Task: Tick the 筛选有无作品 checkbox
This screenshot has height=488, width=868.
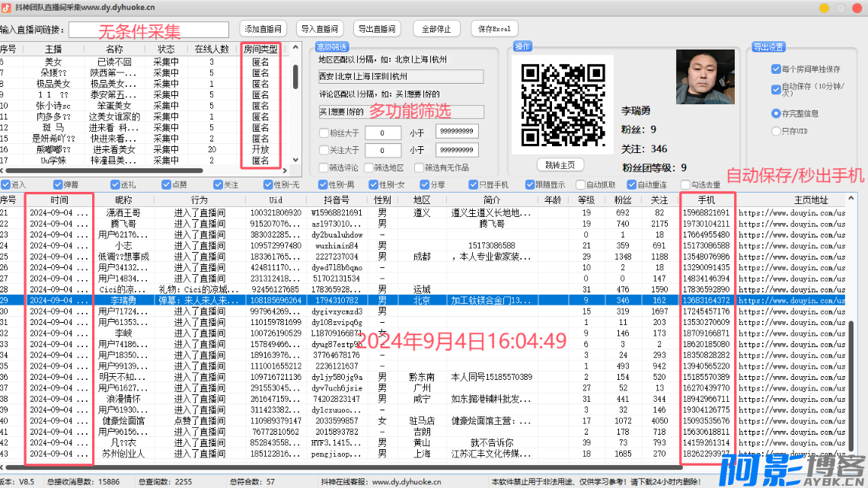Action: click(419, 167)
